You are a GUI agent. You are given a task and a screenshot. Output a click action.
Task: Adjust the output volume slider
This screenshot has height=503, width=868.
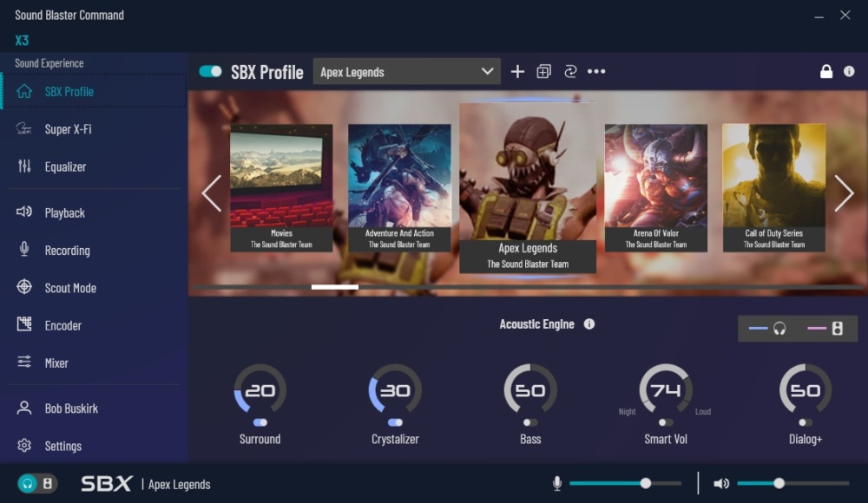click(x=792, y=484)
